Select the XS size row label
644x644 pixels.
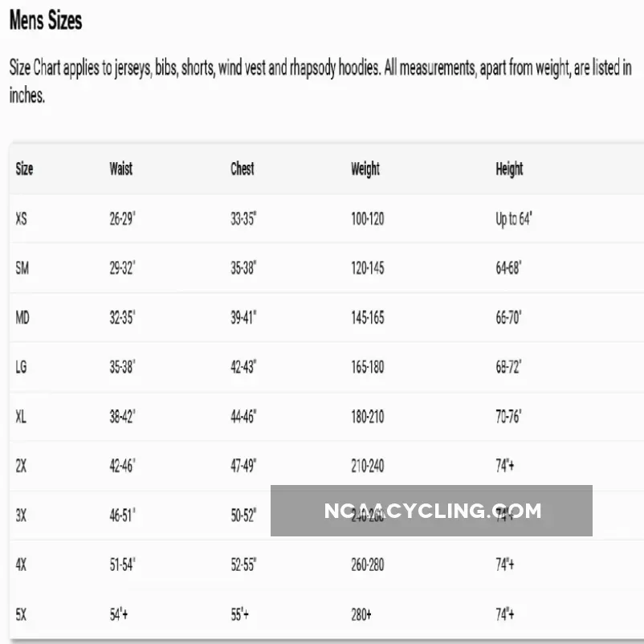(22, 218)
